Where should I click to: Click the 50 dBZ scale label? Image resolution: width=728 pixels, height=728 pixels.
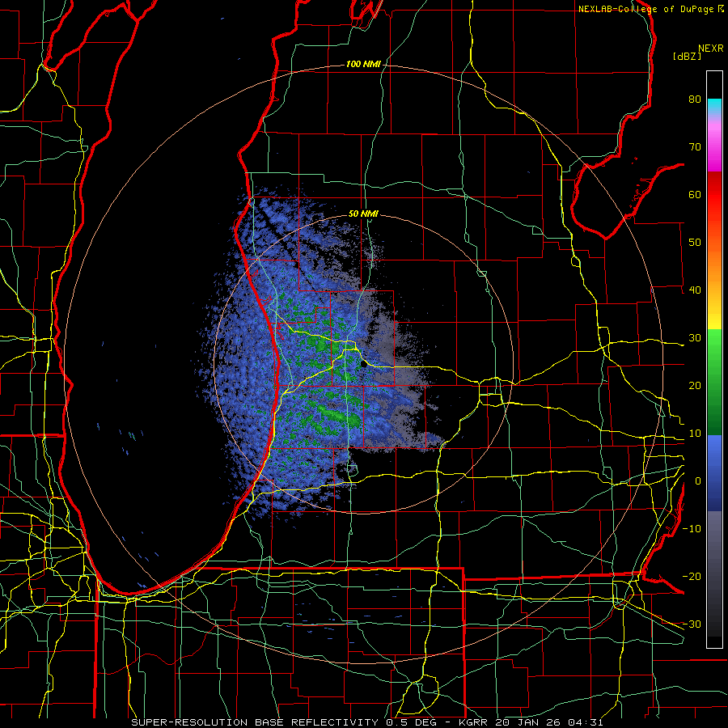pyautogui.click(x=695, y=243)
